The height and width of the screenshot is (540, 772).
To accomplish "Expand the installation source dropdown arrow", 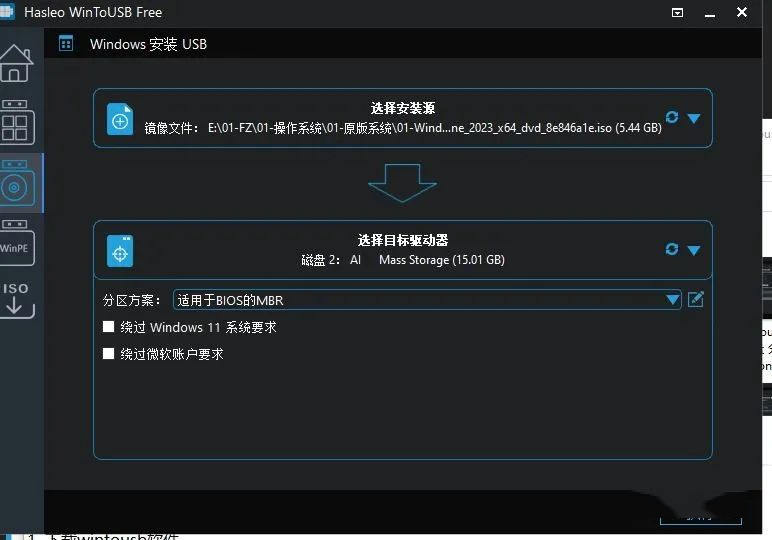I will click(x=694, y=119).
